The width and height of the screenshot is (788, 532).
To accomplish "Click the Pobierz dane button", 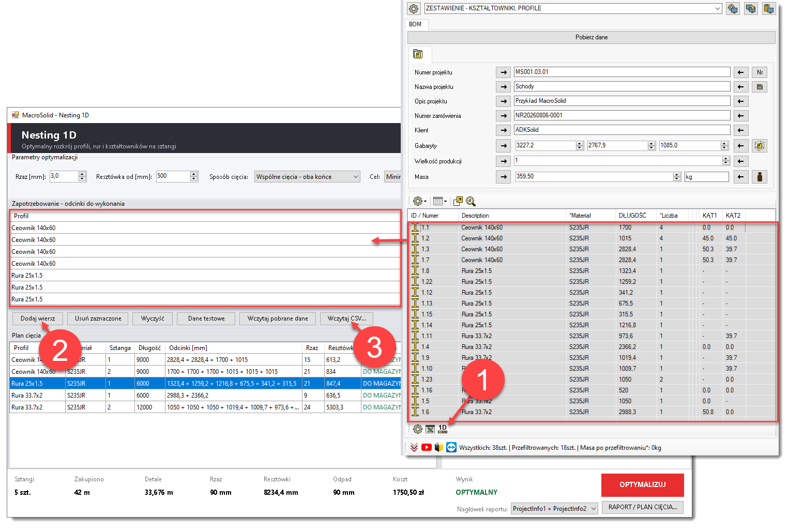I will (592, 37).
